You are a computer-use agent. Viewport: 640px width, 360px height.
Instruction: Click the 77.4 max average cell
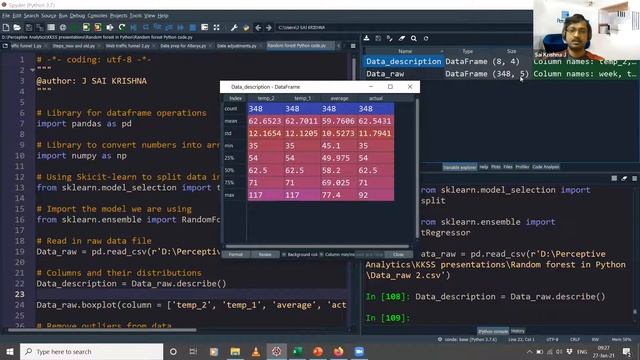(339, 195)
